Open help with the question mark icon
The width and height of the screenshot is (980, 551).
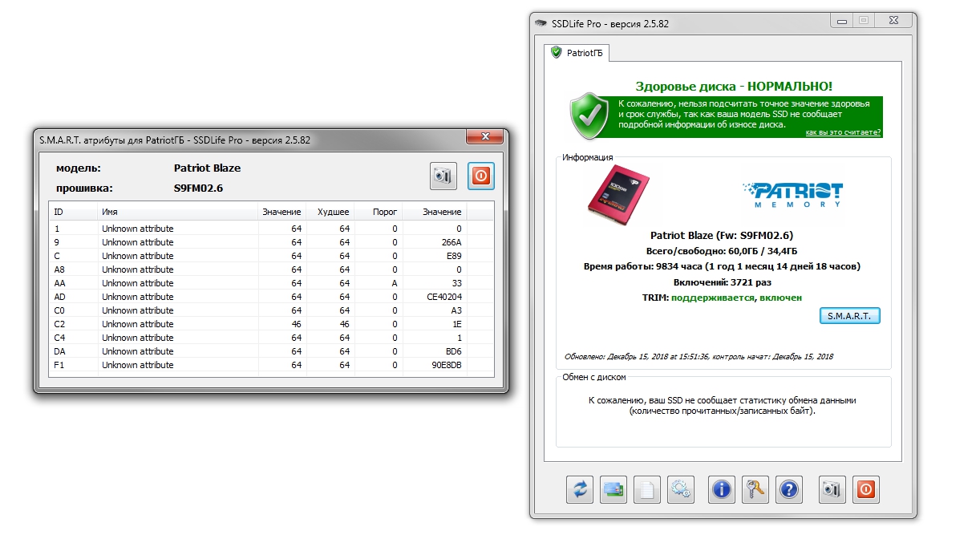tap(789, 488)
